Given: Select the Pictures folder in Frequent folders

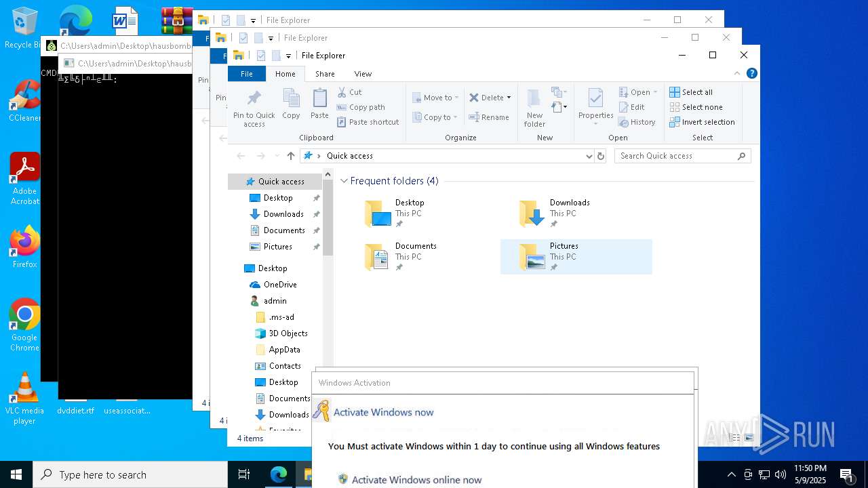Looking at the screenshot, I should coord(576,257).
